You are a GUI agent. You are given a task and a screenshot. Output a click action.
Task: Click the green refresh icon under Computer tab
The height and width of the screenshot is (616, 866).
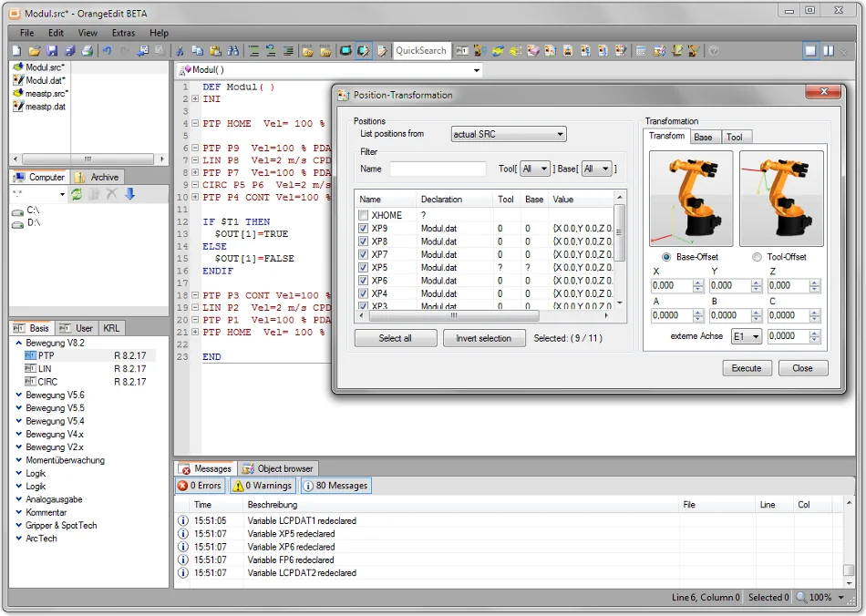[x=77, y=194]
